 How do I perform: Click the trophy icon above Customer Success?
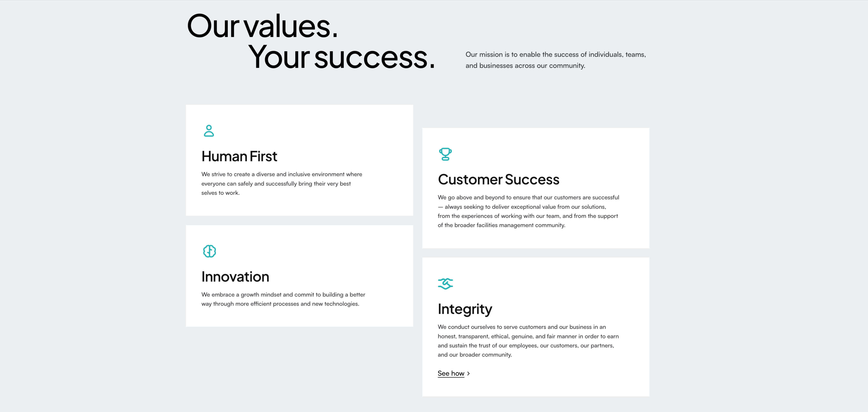click(x=445, y=154)
